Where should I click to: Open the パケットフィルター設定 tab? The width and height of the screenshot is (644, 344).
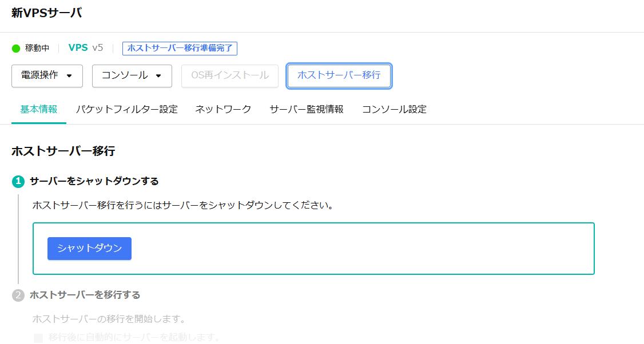(x=126, y=109)
